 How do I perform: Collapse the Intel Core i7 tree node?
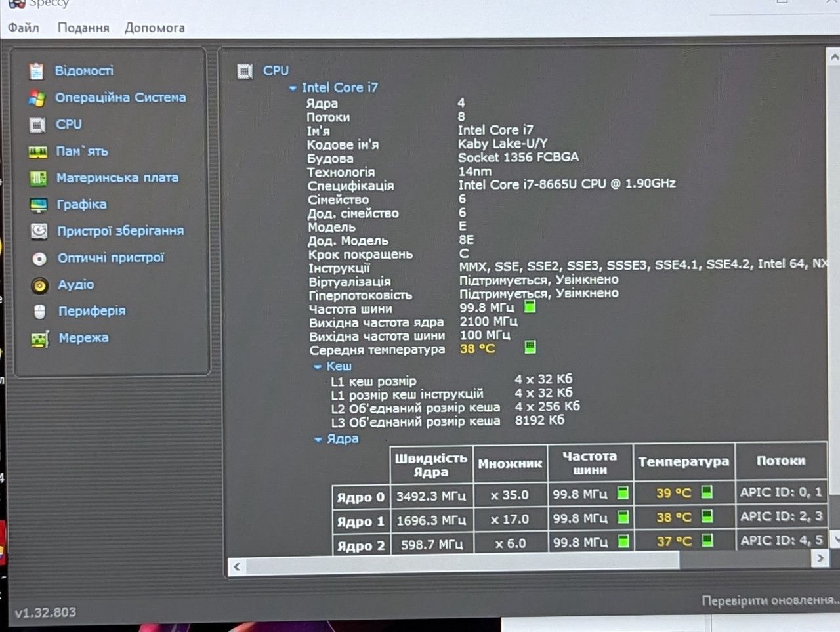point(293,88)
